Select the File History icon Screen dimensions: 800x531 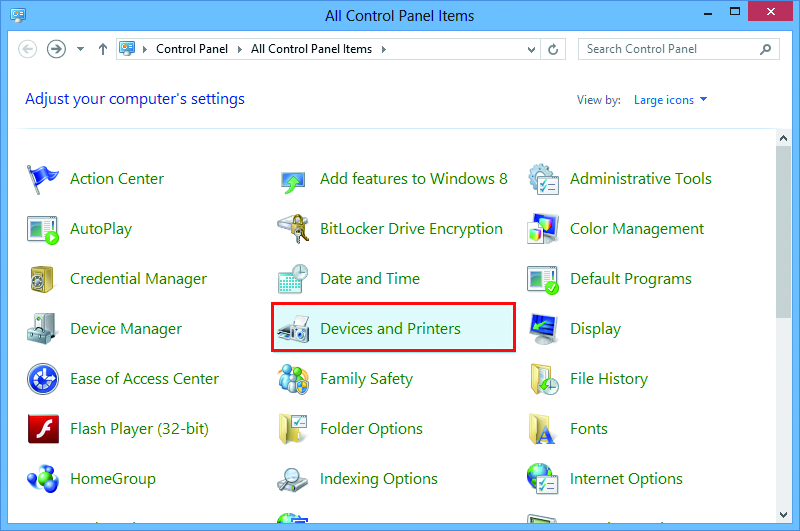click(544, 379)
